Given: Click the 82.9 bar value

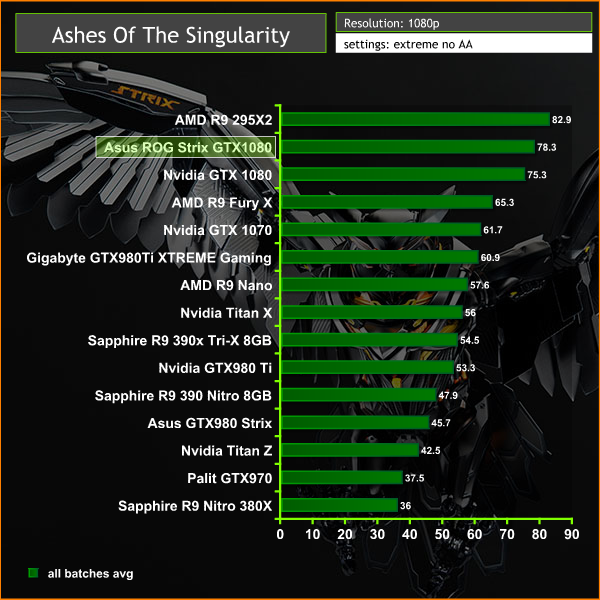Looking at the screenshot, I should pos(561,120).
